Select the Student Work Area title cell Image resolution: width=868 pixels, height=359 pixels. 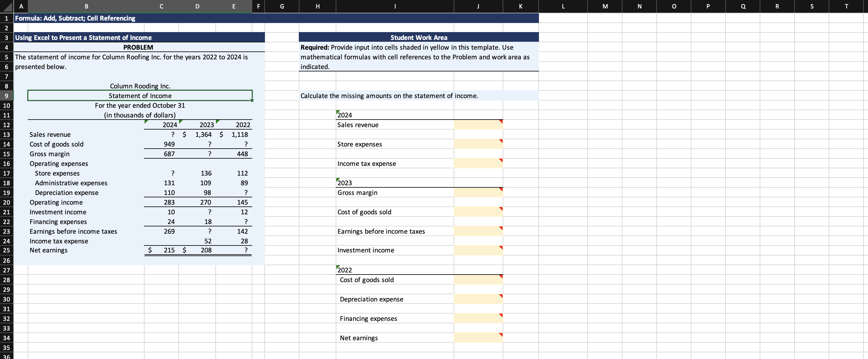[418, 38]
